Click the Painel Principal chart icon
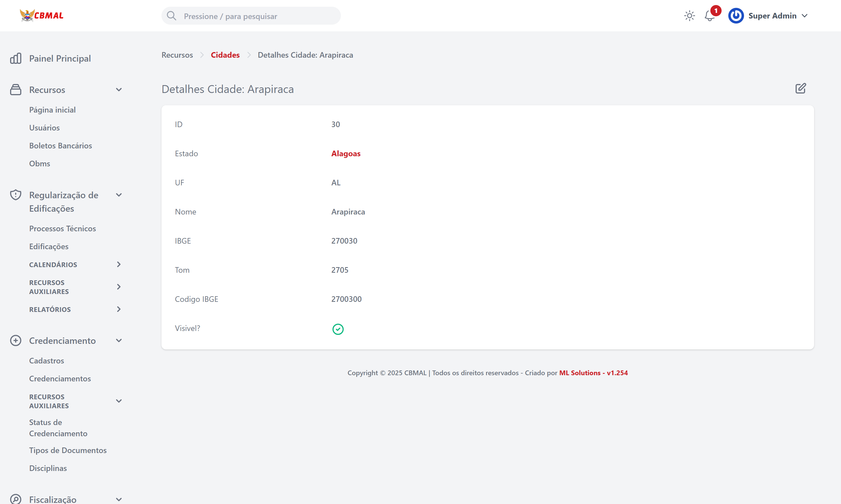 pos(16,59)
